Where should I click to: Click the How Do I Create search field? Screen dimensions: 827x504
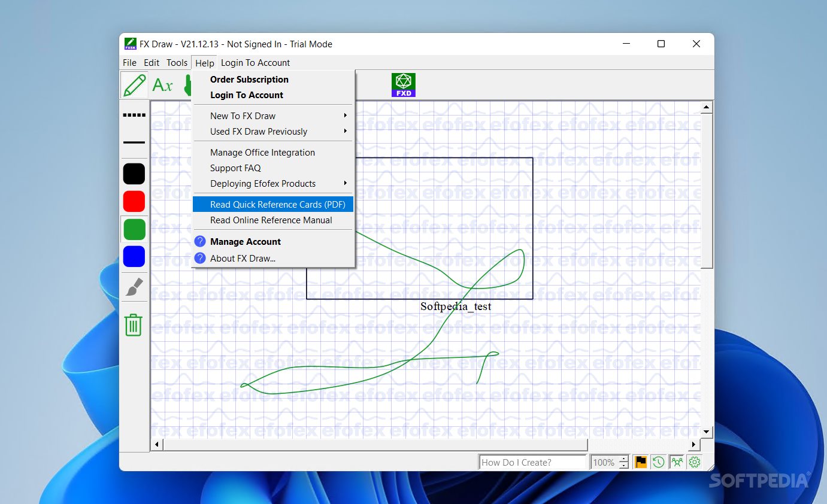(x=533, y=462)
